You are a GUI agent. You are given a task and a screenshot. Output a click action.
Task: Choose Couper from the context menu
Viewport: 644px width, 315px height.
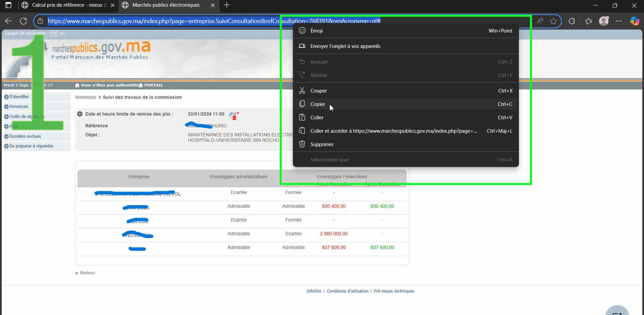318,91
